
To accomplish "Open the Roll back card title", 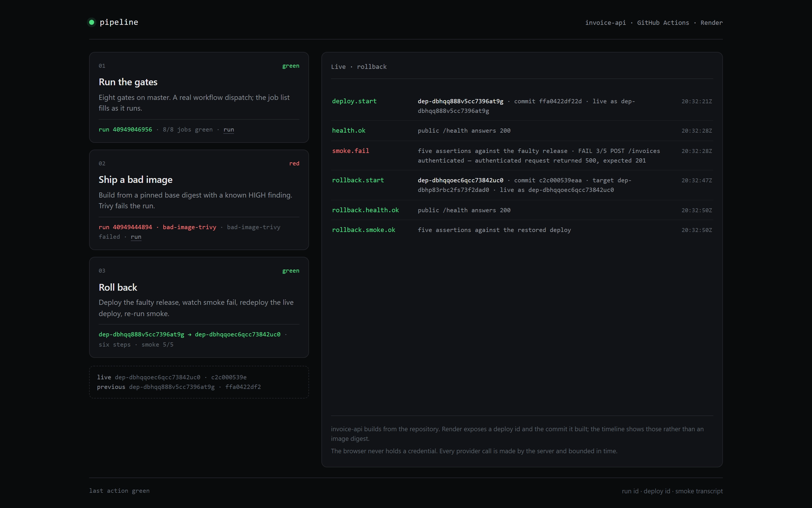I will [118, 287].
